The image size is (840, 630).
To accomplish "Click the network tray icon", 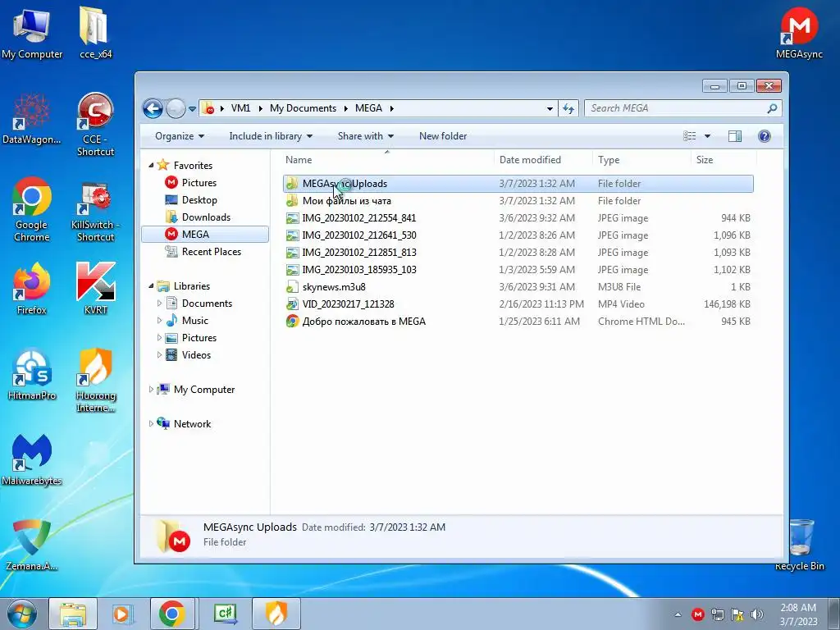I will click(717, 614).
